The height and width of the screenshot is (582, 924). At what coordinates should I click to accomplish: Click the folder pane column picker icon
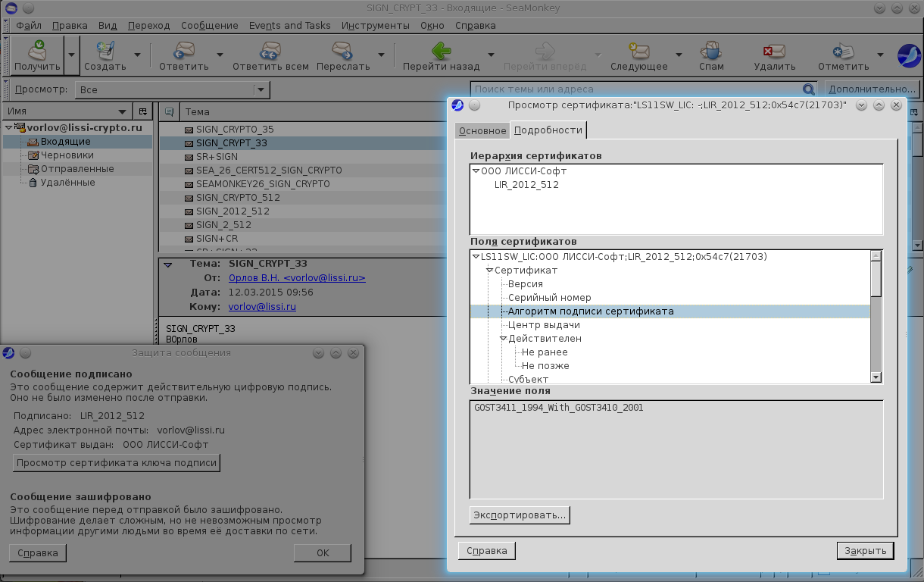pyautogui.click(x=142, y=111)
